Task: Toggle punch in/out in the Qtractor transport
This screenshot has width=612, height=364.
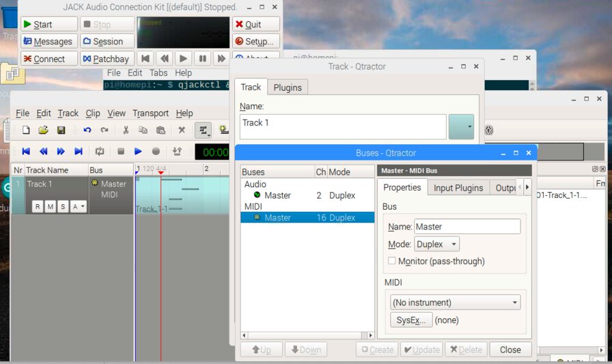Action: [x=177, y=152]
